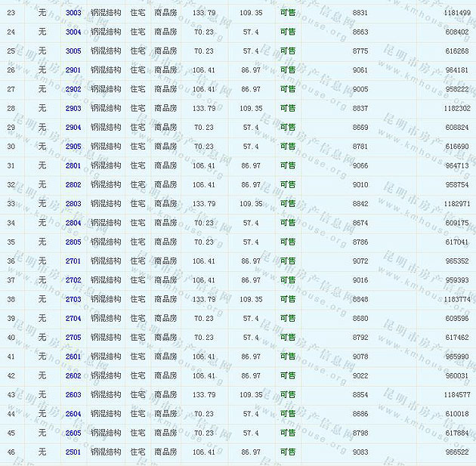This screenshot has width=476, height=466.
Task: Open unit 2704 link
Action: pyautogui.click(x=73, y=318)
